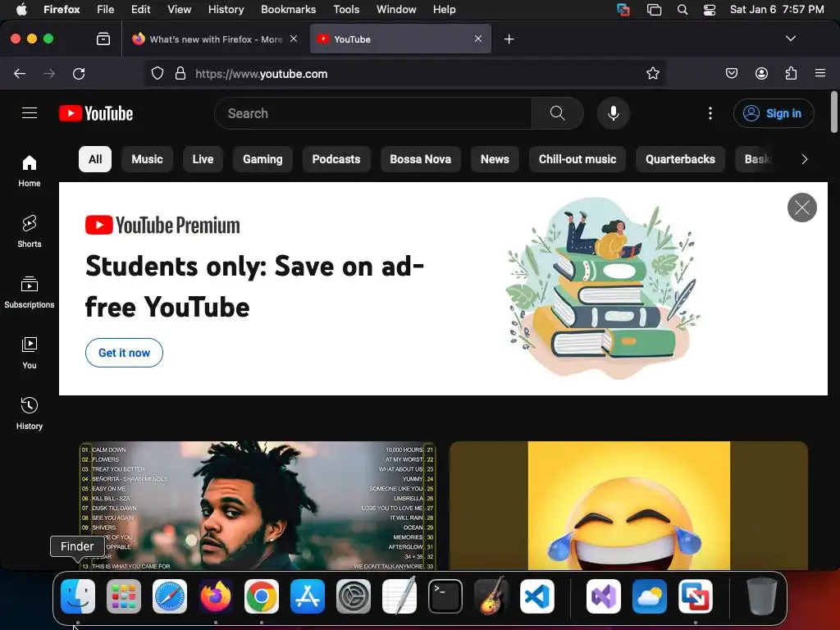Select the News category chip
Image resolution: width=840 pixels, height=630 pixels.
[495, 159]
